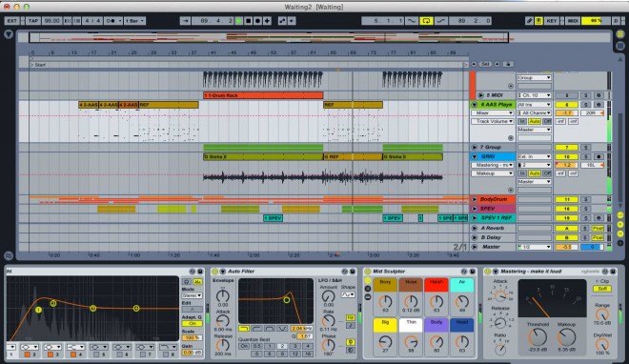Click the I/O section show/hide button
Screen dimensions: 629x364
coord(620,215)
